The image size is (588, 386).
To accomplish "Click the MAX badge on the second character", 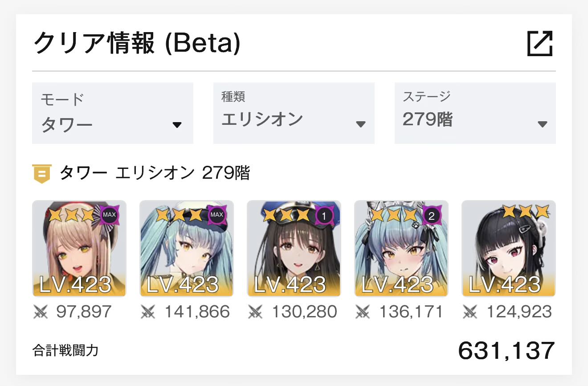I will coord(216,215).
